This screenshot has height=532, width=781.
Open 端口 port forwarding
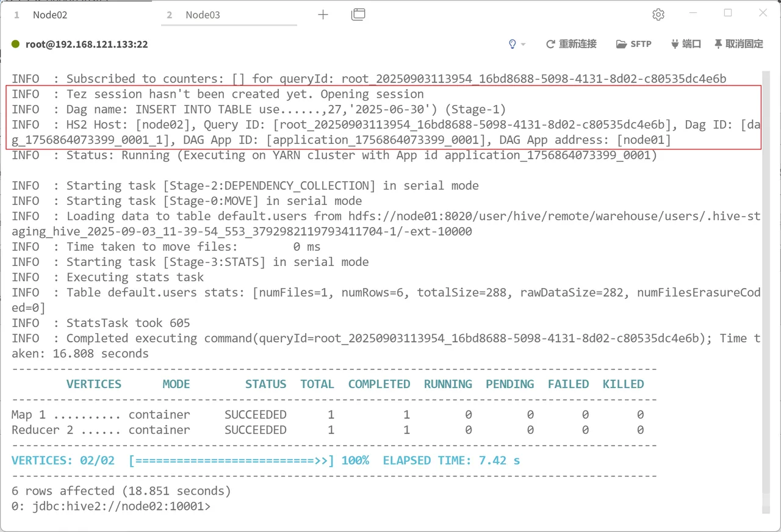tap(686, 44)
